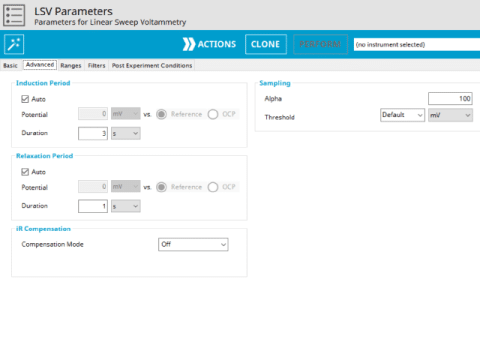Click the CLONE button
Screen dimensions: 480x360
tap(266, 44)
